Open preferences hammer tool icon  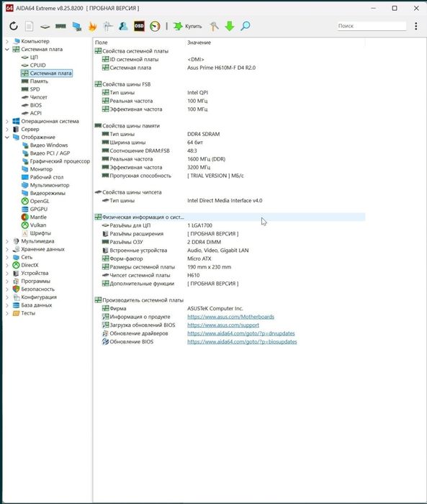(x=214, y=26)
